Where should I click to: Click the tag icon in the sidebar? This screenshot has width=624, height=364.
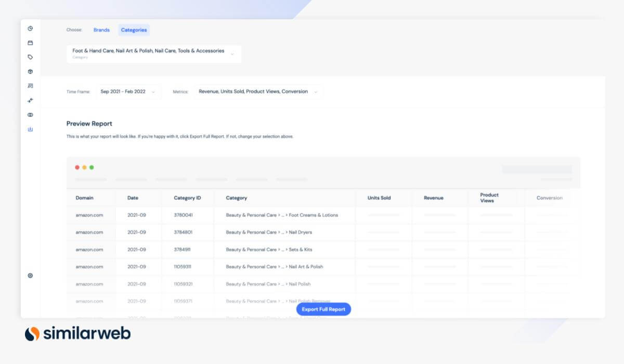[30, 57]
